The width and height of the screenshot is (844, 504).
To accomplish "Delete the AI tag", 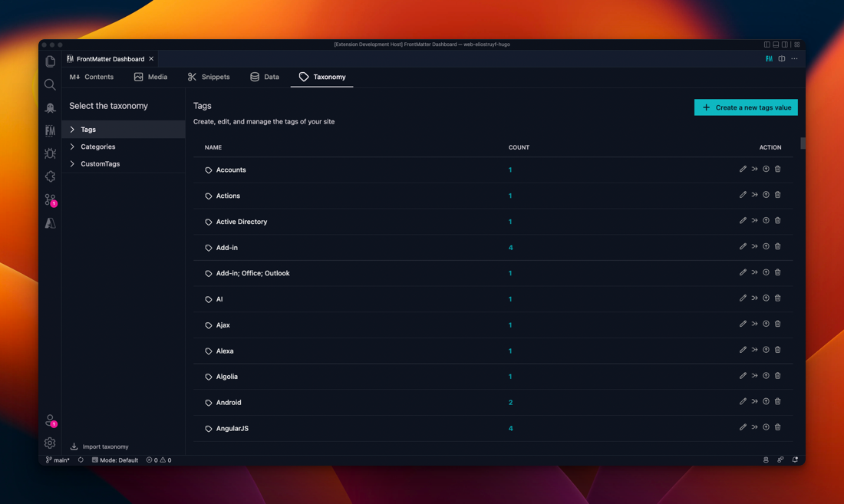I will click(x=778, y=298).
